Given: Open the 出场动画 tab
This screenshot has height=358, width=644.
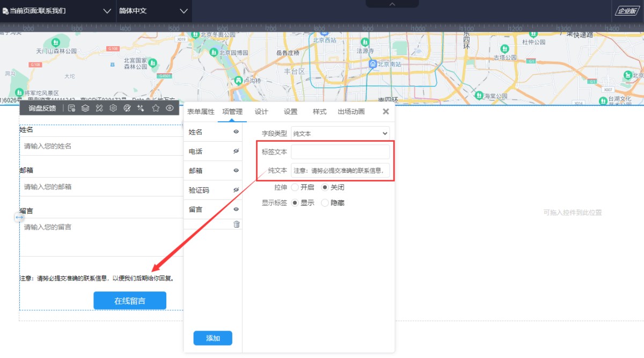Looking at the screenshot, I should click(x=351, y=112).
